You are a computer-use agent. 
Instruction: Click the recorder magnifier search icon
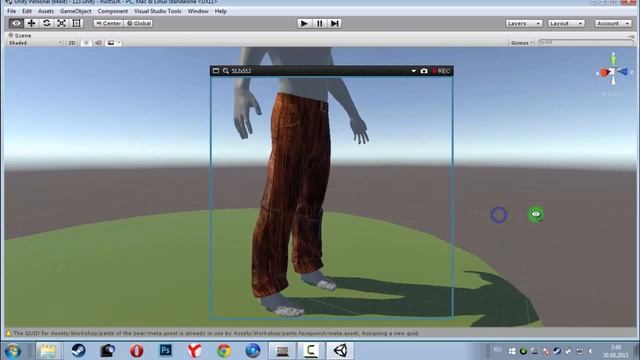226,71
